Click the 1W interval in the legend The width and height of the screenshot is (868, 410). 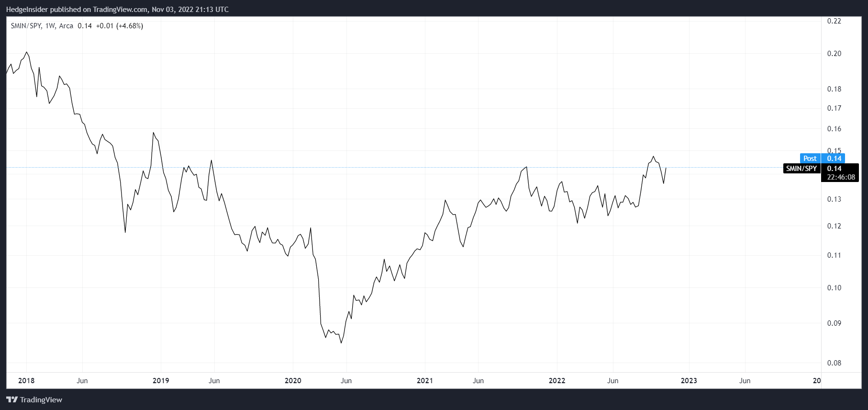50,26
